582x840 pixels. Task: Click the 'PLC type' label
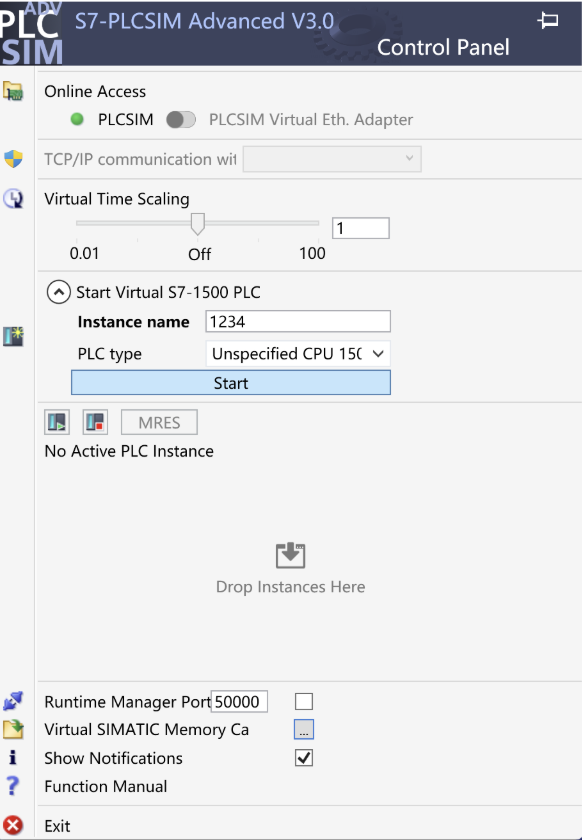[110, 354]
